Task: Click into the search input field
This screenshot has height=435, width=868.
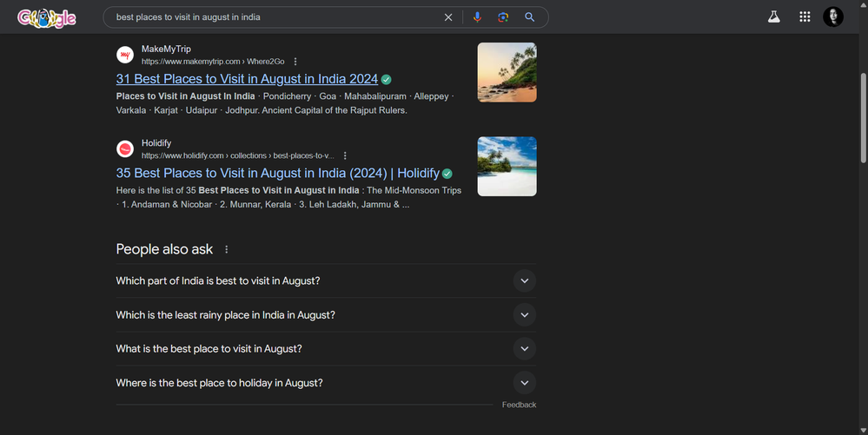Action: [x=277, y=17]
